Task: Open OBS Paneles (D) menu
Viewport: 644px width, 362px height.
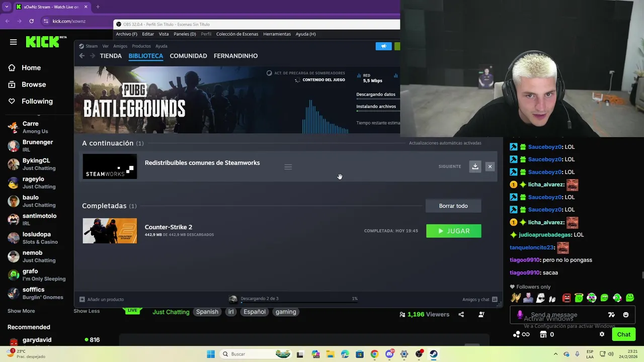Action: [x=185, y=34]
